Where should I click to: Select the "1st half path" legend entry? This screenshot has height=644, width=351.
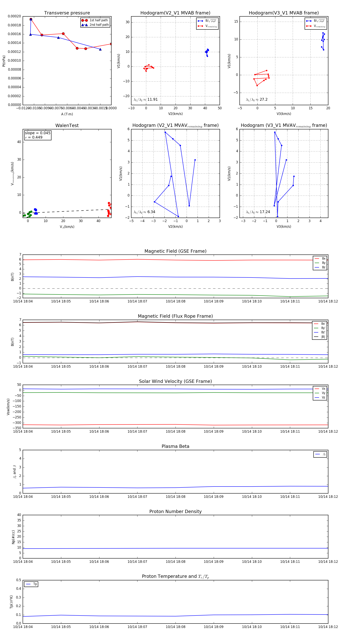(x=95, y=20)
